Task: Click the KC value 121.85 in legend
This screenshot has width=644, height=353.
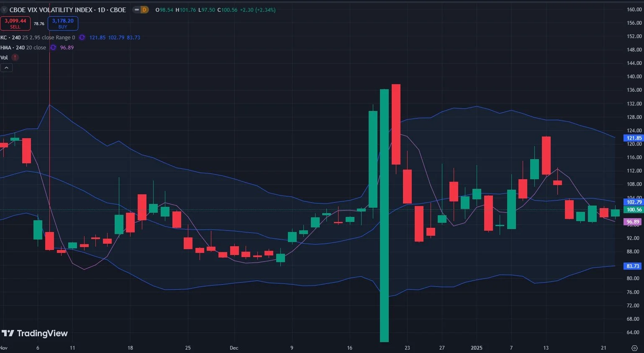Action: coord(97,37)
